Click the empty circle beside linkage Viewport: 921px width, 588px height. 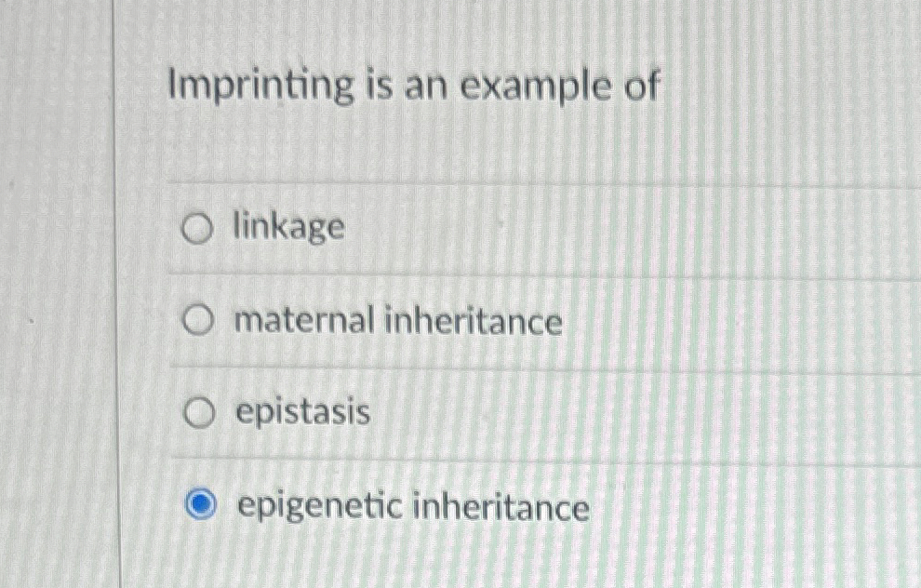tap(198, 228)
